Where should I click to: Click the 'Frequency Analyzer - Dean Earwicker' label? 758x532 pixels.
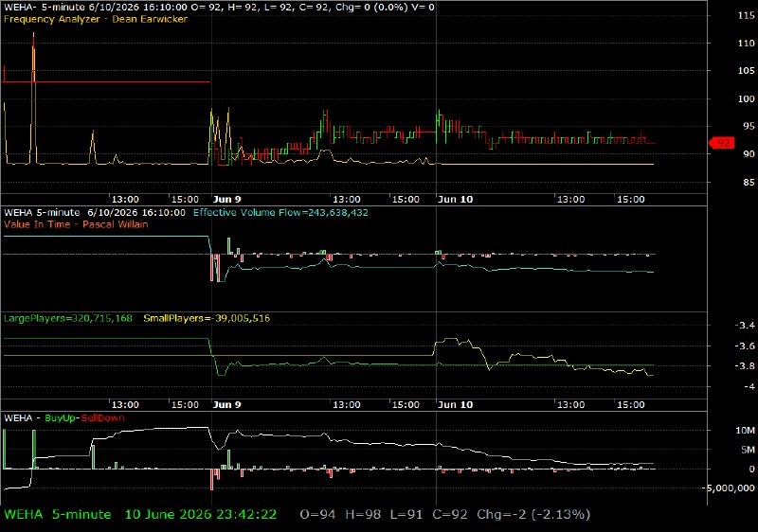pos(96,19)
